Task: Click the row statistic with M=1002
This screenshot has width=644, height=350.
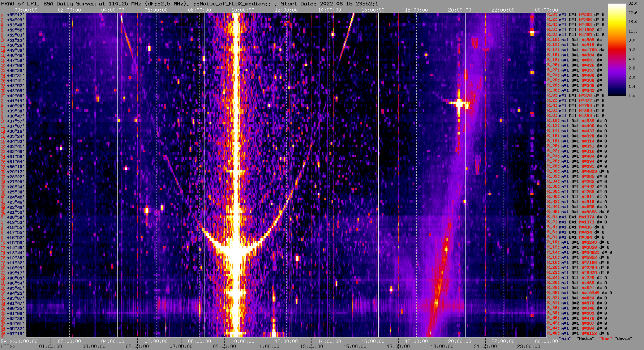Action: [575, 30]
